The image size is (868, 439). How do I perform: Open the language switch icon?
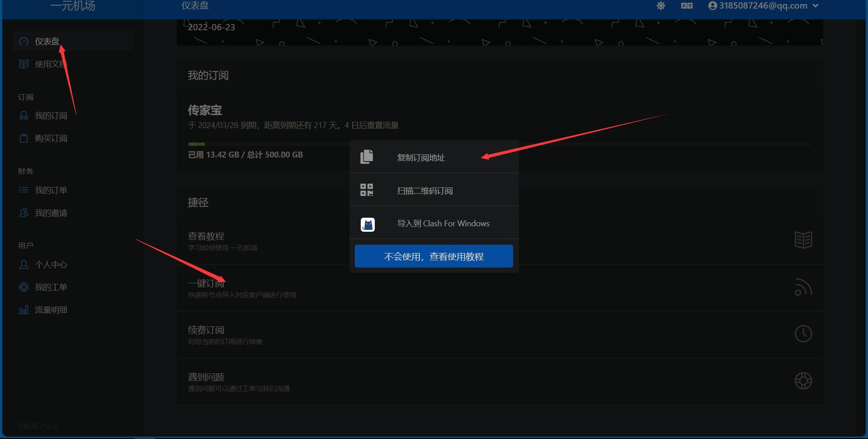687,6
